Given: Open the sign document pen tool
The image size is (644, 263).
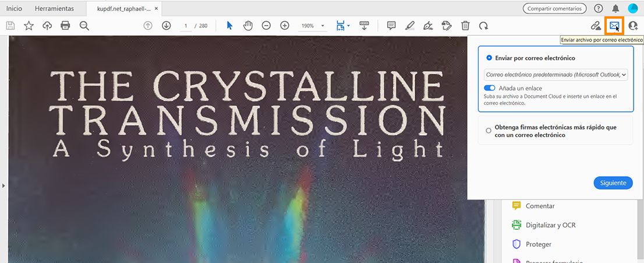Looking at the screenshot, I should (428, 26).
